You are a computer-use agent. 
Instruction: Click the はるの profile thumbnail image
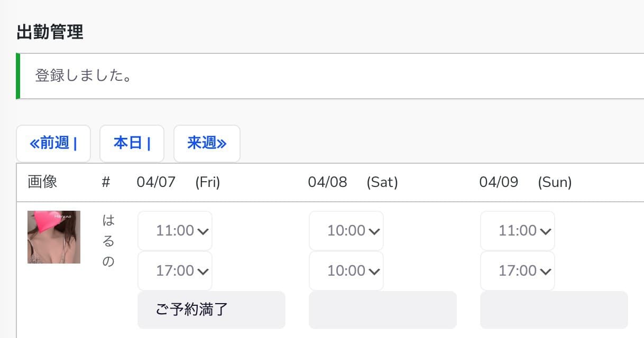pyautogui.click(x=54, y=237)
